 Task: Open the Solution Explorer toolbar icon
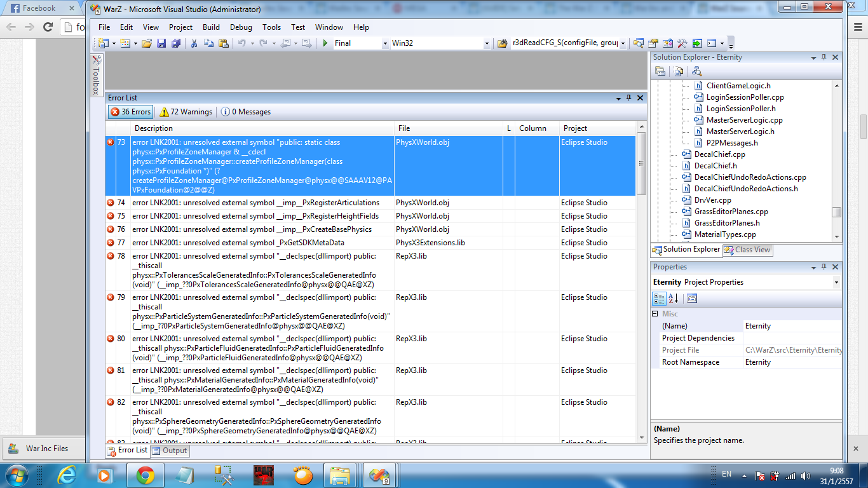pyautogui.click(x=639, y=43)
